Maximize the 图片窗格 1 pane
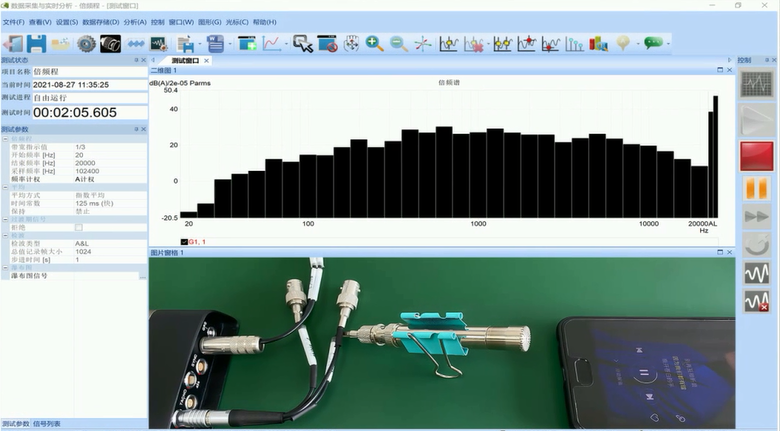The height and width of the screenshot is (431, 780). [720, 252]
